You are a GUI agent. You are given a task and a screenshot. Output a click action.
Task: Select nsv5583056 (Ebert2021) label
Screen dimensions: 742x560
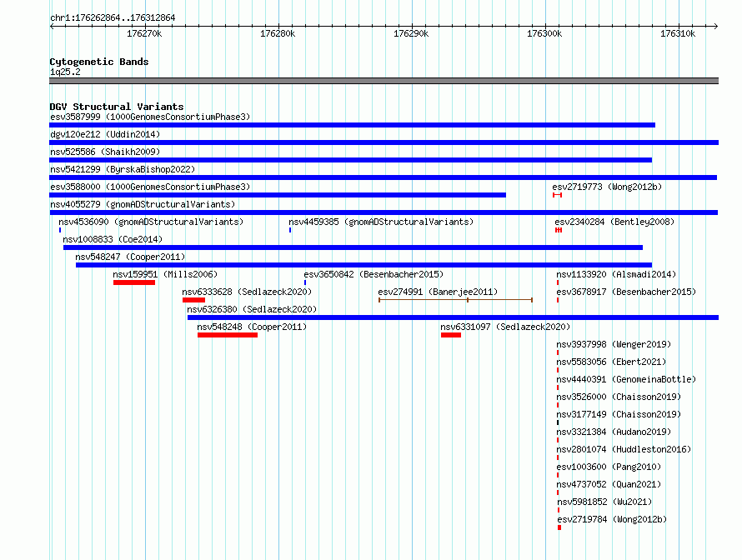(x=611, y=362)
